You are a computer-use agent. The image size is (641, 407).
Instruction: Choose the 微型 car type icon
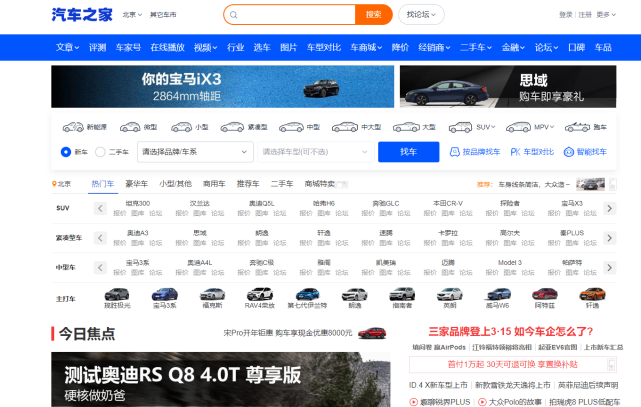[130, 127]
